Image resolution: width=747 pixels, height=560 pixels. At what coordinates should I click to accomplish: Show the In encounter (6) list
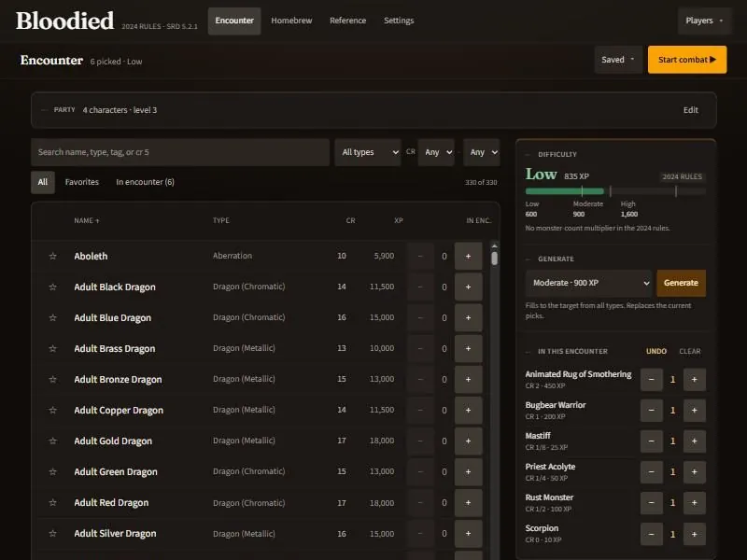click(146, 182)
